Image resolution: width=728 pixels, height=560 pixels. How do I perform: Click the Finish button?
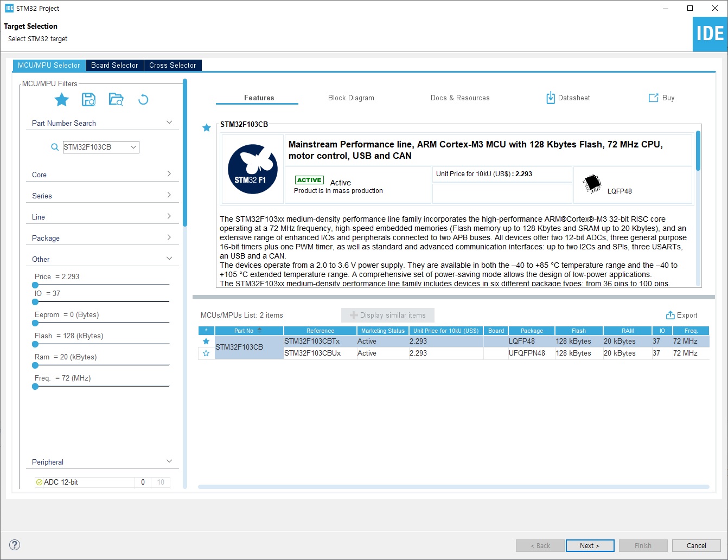point(643,546)
